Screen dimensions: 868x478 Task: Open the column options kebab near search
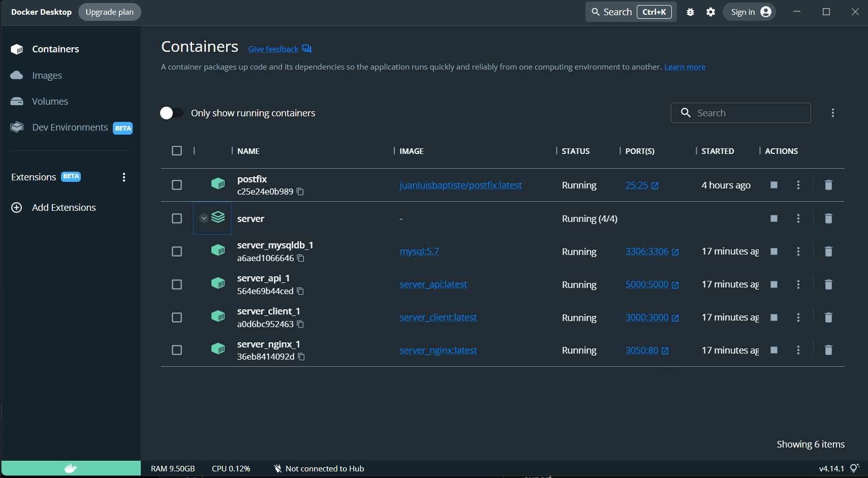[x=832, y=113]
